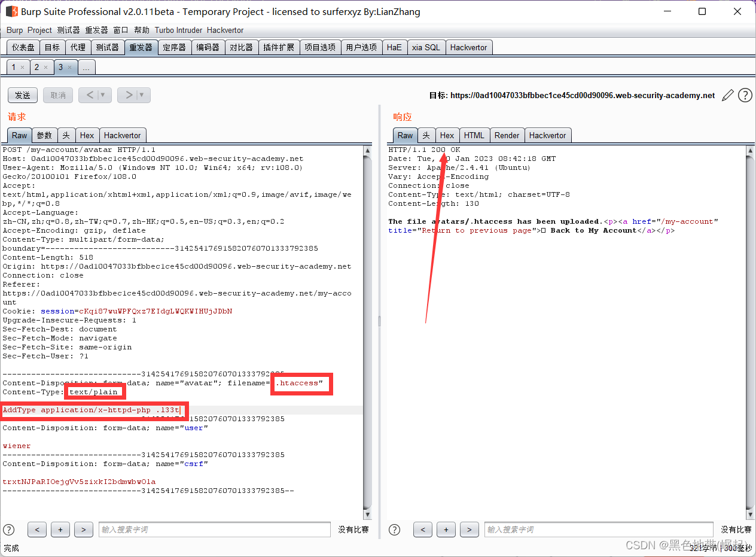Open the 帮助 menu

coord(142,30)
